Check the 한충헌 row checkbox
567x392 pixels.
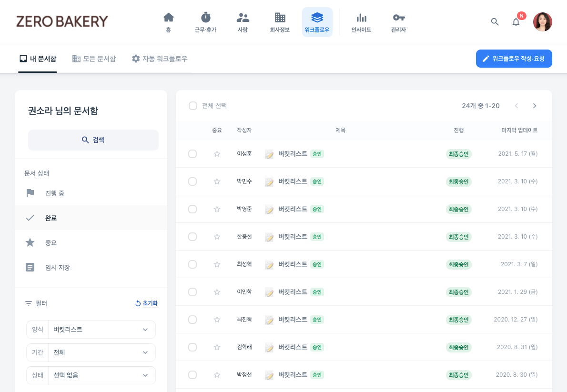[x=192, y=237]
